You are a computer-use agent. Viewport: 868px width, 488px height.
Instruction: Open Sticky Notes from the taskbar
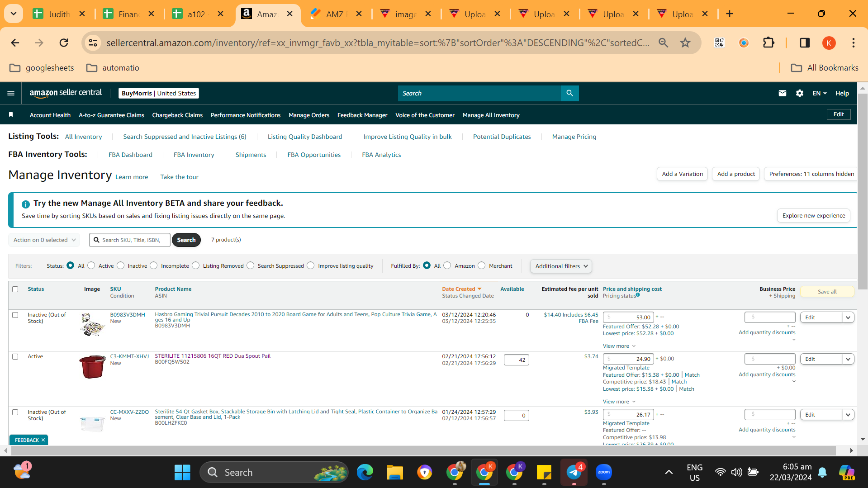click(544, 473)
